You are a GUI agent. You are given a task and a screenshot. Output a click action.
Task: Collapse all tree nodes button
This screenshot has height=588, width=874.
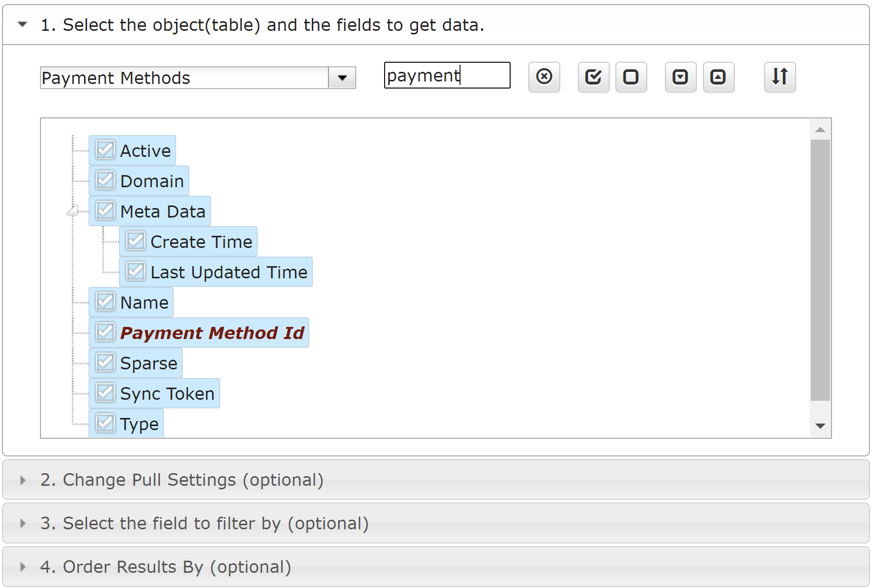coord(719,77)
